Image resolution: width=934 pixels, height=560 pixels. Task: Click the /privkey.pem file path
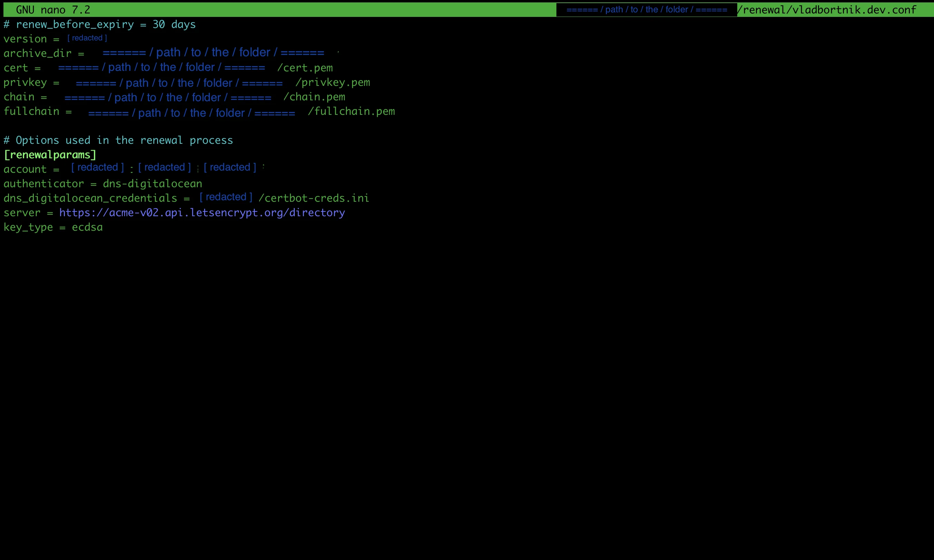point(332,82)
